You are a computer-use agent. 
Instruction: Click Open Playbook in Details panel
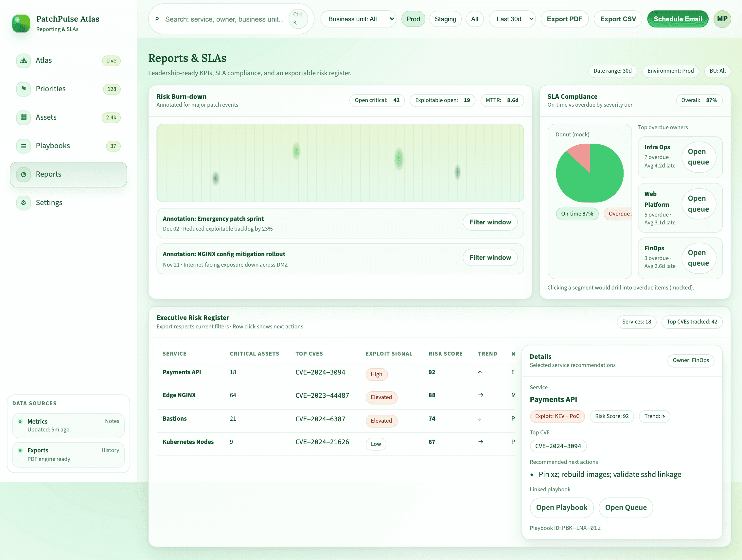coord(561,507)
